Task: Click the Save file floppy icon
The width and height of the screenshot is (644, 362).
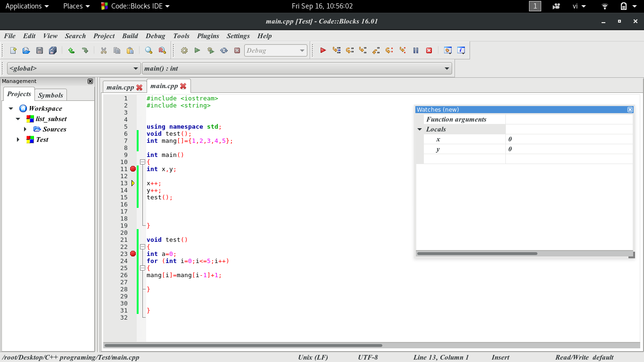Action: [x=40, y=50]
